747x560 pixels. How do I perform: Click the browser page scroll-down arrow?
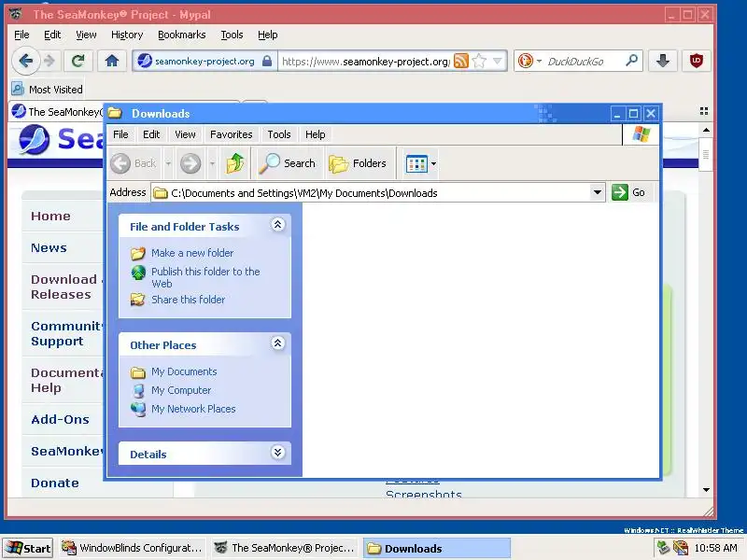[x=706, y=489]
